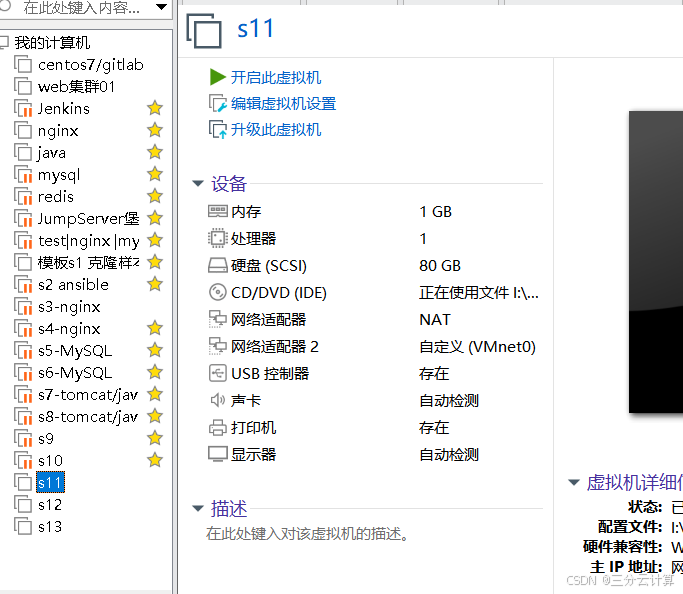683x594 pixels.
Task: Click the 配置文件 label in VM details
Action: click(630, 526)
